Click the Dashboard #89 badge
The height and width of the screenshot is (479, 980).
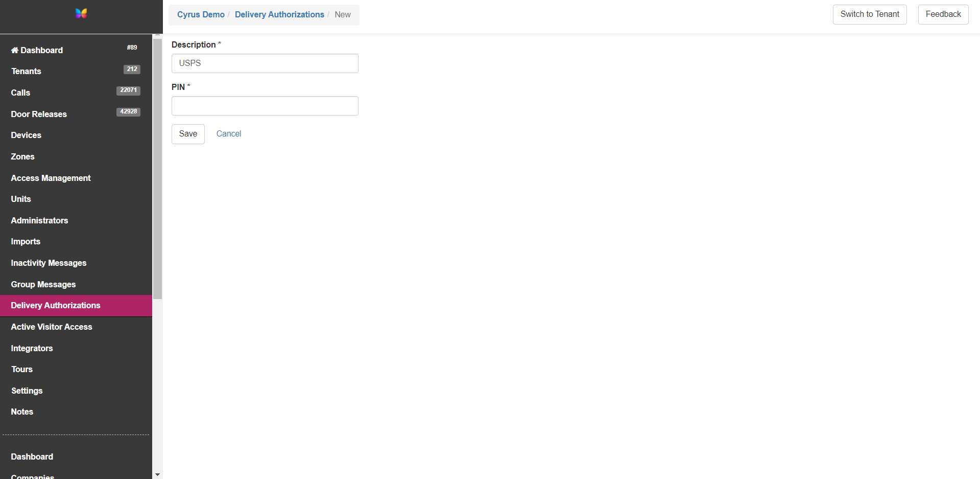pos(132,47)
